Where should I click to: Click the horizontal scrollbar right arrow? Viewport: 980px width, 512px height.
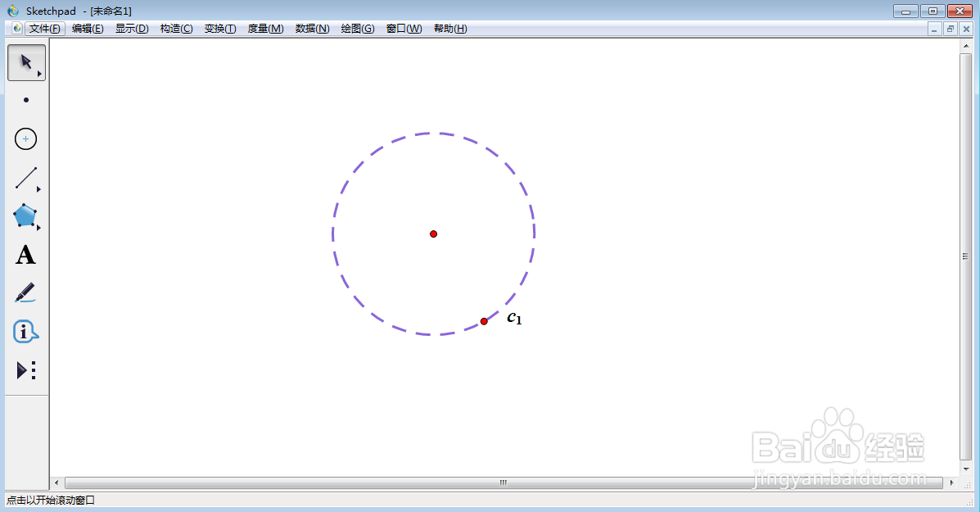tap(952, 483)
